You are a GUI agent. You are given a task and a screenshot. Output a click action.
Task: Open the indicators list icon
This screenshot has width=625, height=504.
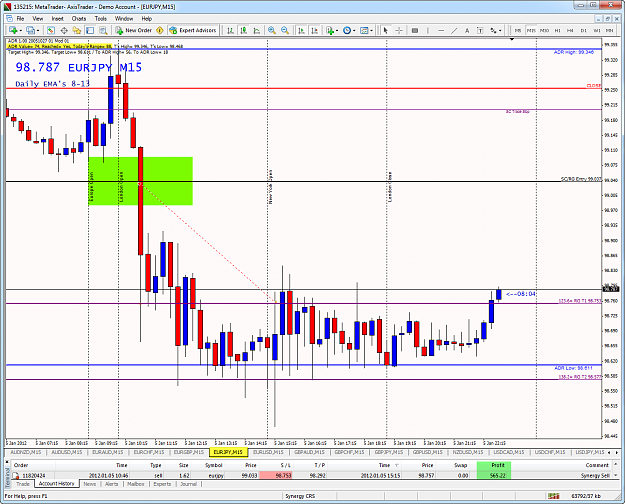[330, 30]
